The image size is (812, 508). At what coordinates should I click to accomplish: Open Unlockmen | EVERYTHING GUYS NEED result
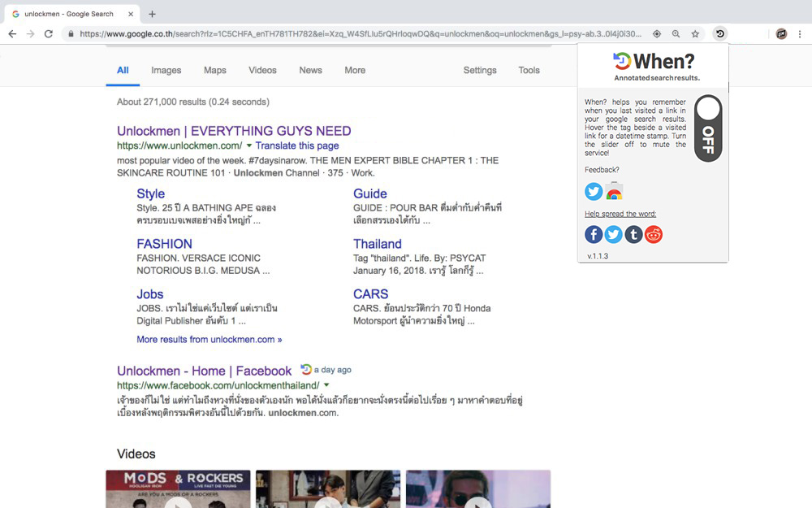pyautogui.click(x=234, y=131)
